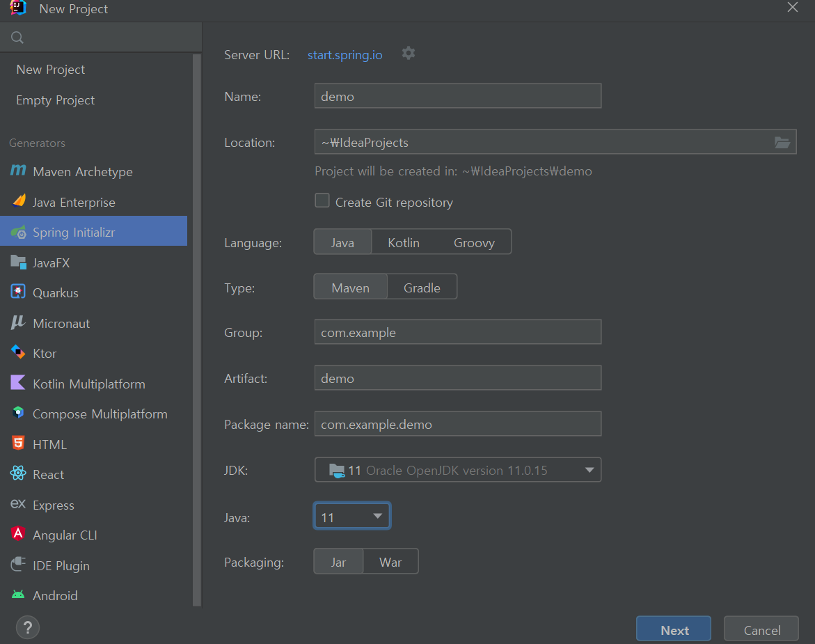Click the Java Enterprise flame icon
815x644 pixels.
19,201
